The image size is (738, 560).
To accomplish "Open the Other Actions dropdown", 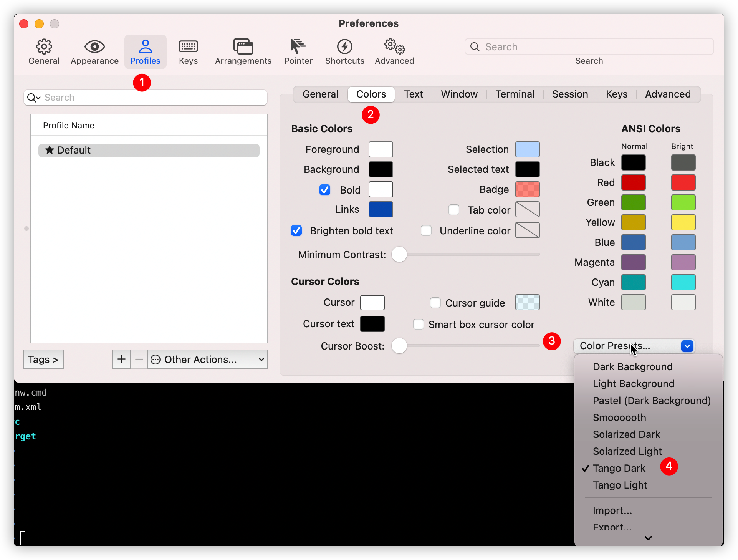I will (208, 359).
